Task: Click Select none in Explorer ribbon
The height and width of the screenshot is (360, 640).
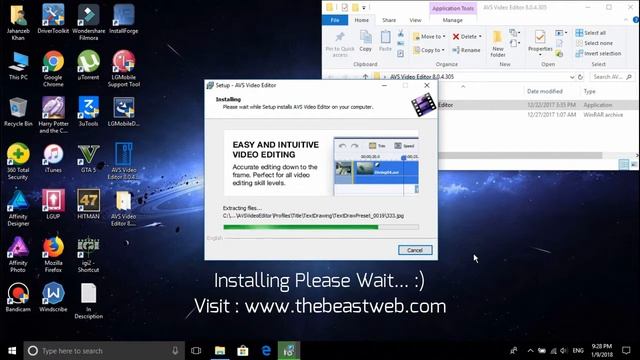Action: click(594, 43)
